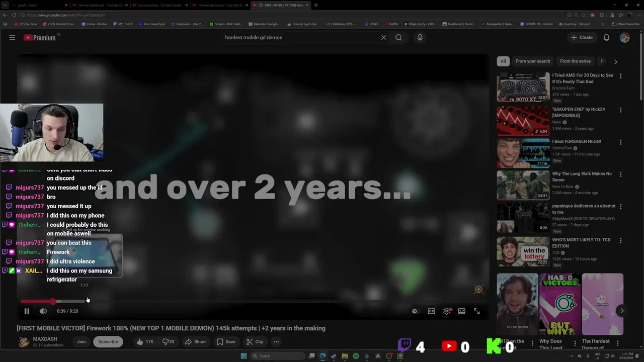Screen dimensions: 644x362
Task: Open options for I Beat FORSAKEN NEON
Action: click(x=620, y=142)
